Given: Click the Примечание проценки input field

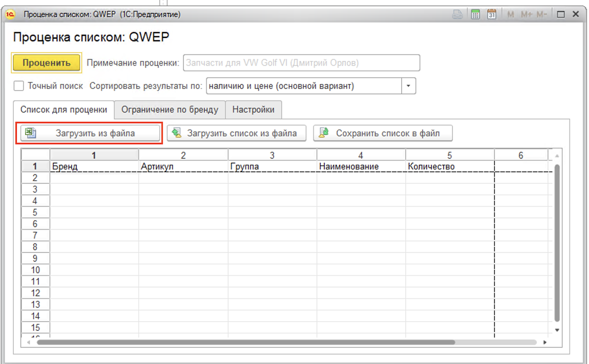Looking at the screenshot, I should click(x=301, y=63).
